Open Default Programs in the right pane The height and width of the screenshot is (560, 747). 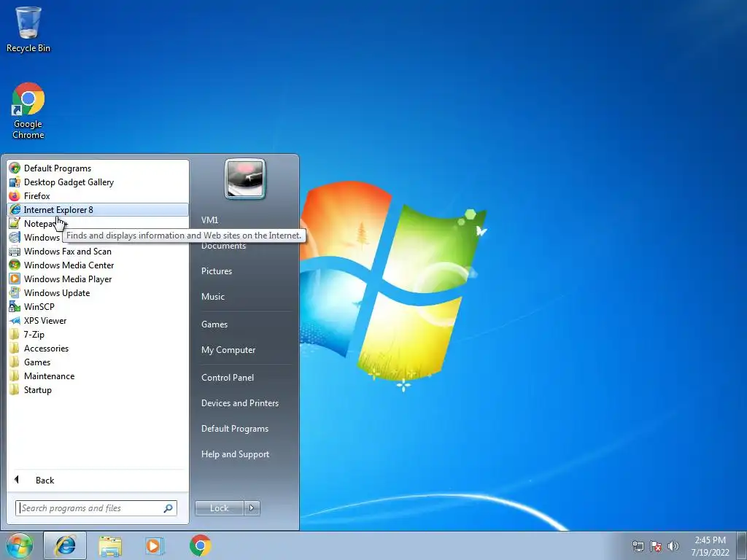(x=235, y=429)
